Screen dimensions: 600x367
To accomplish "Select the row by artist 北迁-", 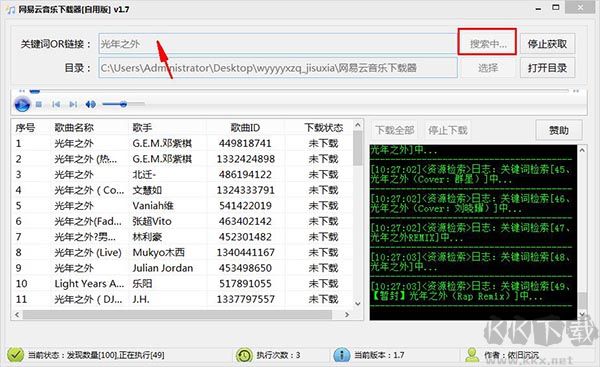I will [x=183, y=175].
